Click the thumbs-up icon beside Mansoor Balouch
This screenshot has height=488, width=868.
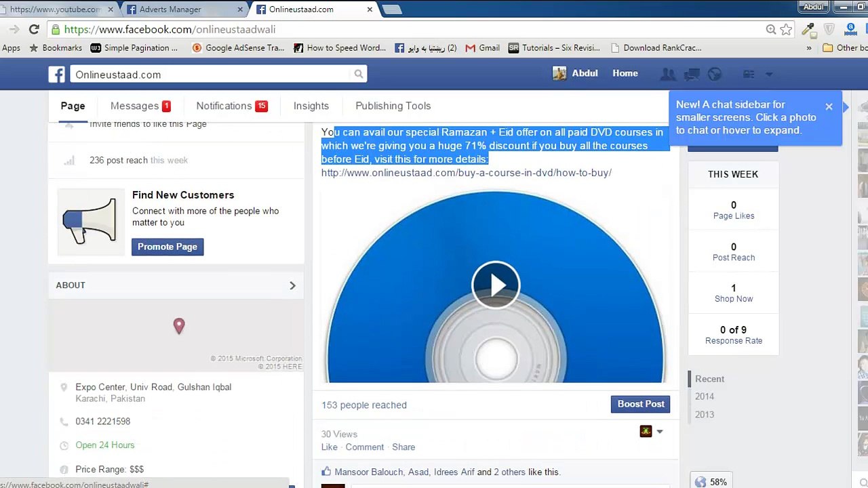click(x=326, y=472)
